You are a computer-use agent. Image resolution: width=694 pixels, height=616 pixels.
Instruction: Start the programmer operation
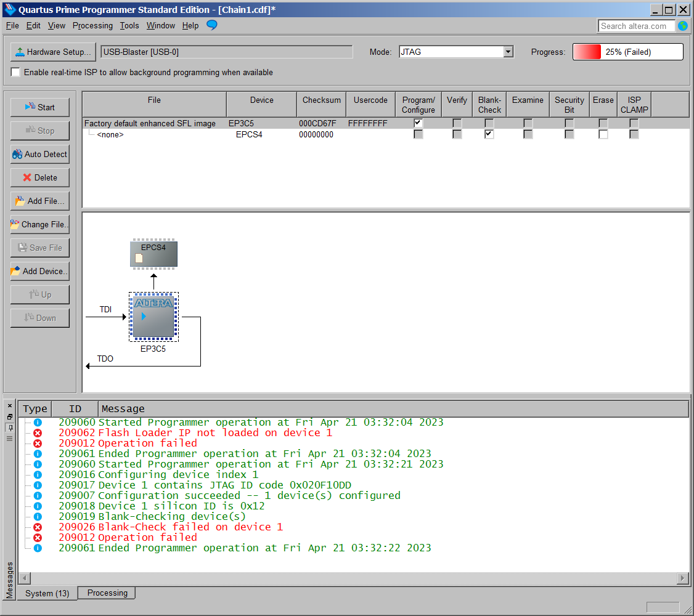click(40, 107)
